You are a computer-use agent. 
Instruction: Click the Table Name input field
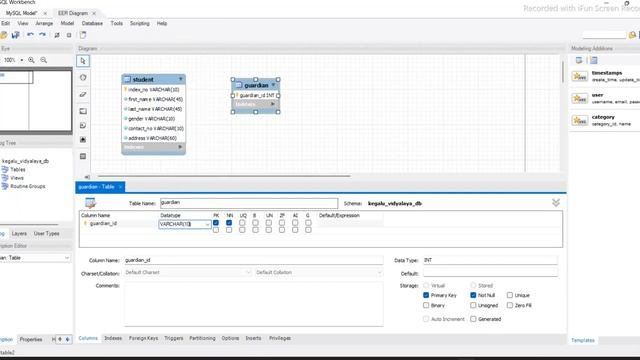click(249, 203)
